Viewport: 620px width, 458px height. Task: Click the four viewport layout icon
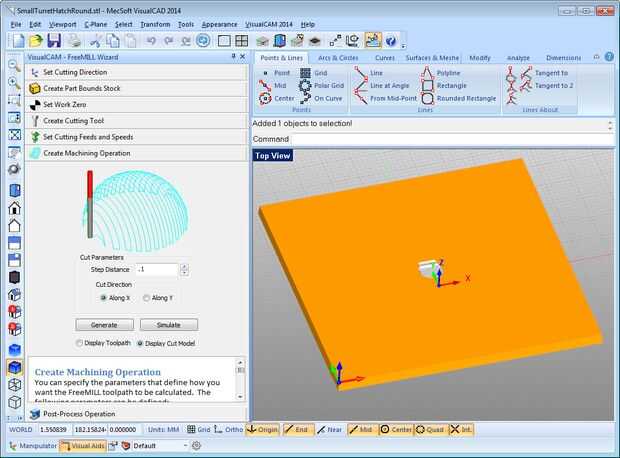tap(242, 40)
